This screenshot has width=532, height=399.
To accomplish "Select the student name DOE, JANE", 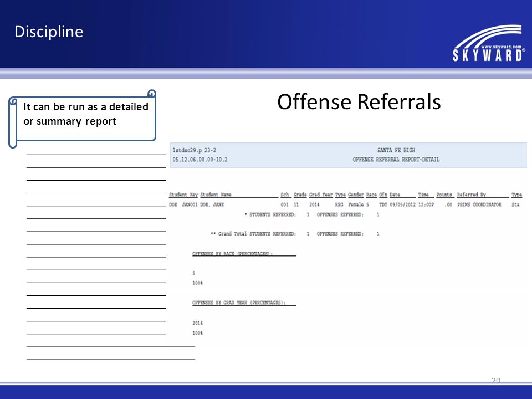I will coord(212,204).
